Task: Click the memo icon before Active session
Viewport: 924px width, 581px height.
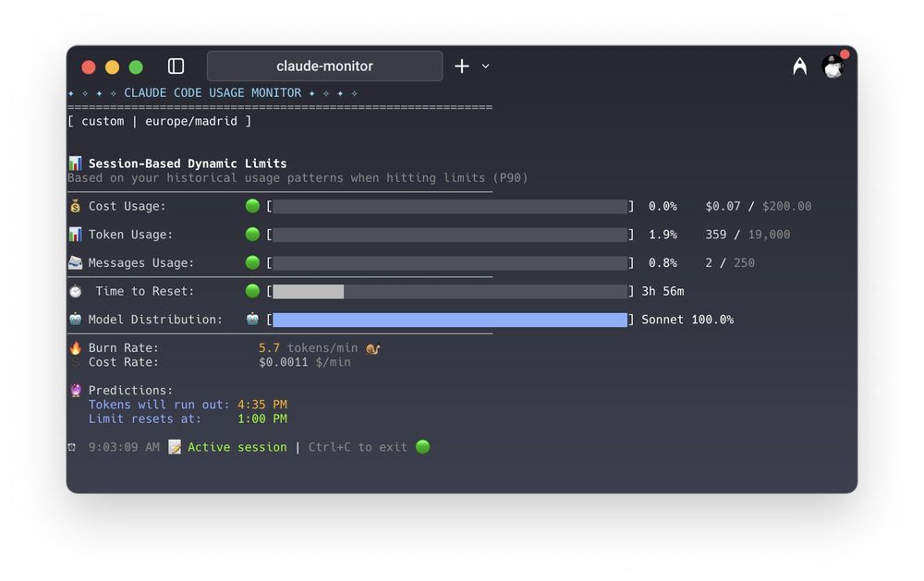Action: (175, 447)
